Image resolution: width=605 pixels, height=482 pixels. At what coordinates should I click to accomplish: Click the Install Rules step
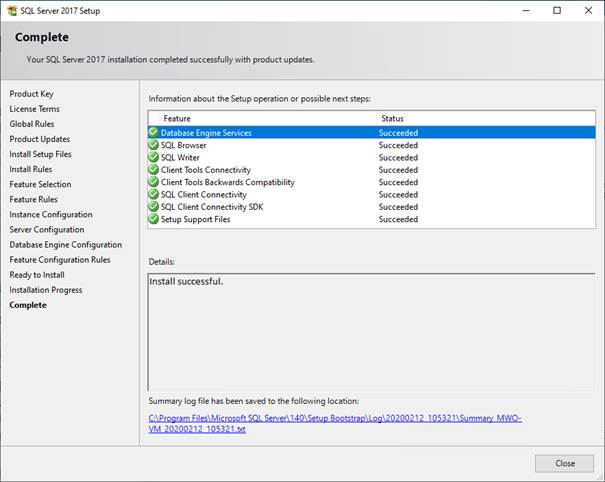click(31, 169)
